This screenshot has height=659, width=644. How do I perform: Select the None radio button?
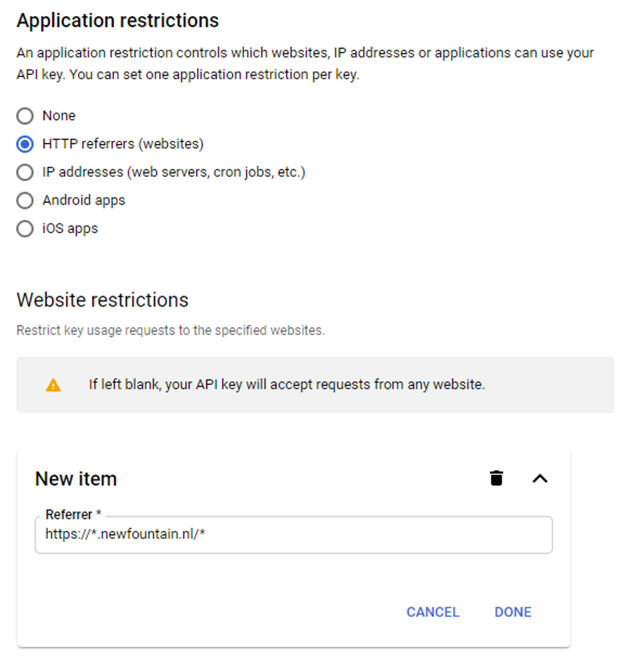click(25, 116)
